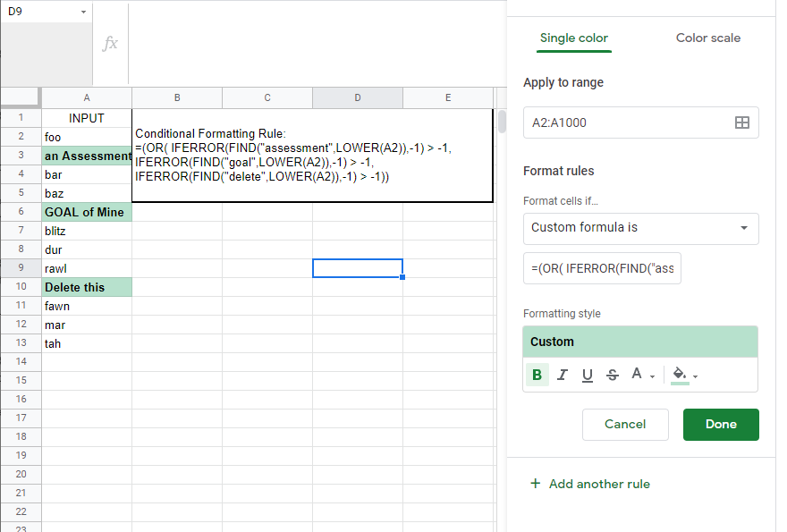Click the cell containing 'tah'
The image size is (787, 532).
tap(87, 344)
